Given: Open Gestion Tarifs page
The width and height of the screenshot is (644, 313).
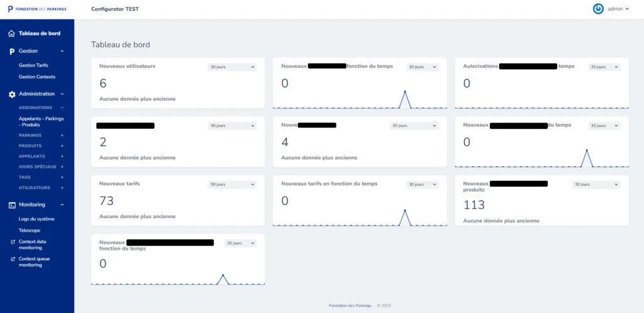Looking at the screenshot, I should point(33,65).
